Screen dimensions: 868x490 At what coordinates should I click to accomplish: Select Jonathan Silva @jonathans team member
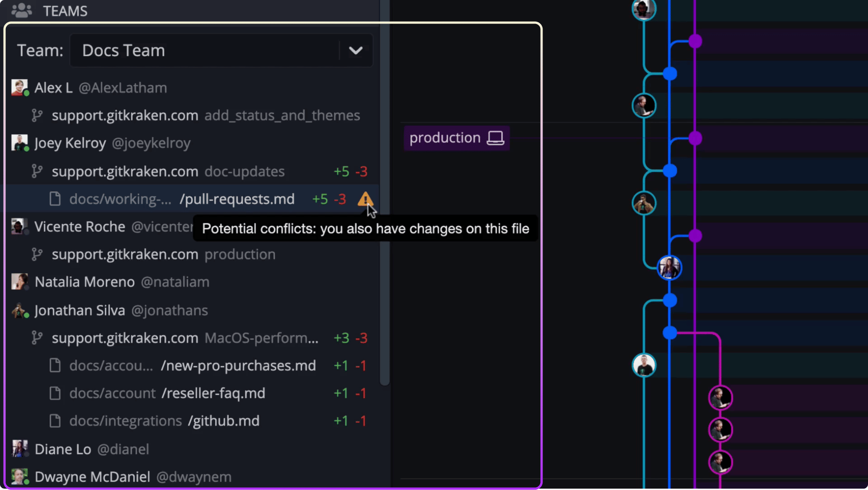click(192, 310)
